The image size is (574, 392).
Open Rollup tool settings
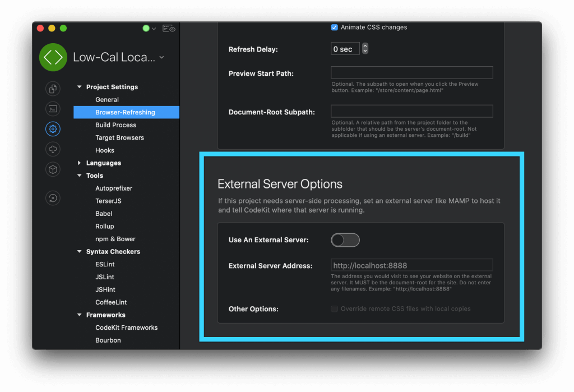pos(105,227)
